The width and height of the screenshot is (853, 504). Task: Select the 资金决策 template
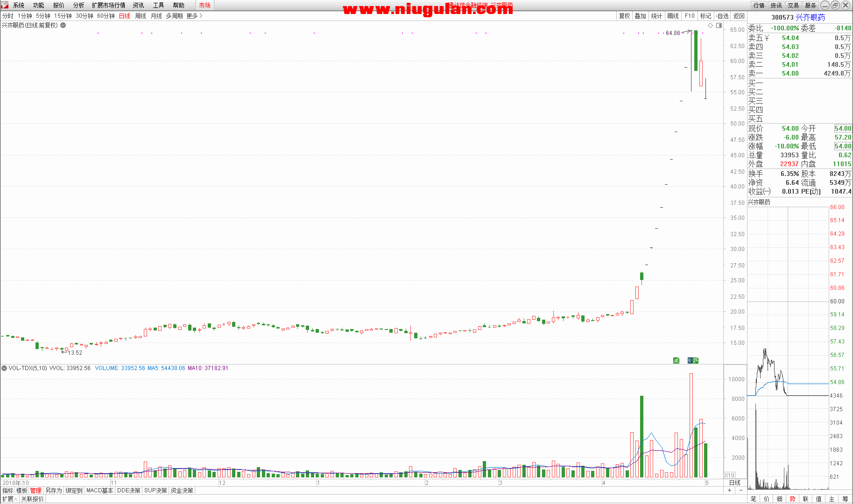point(182,490)
